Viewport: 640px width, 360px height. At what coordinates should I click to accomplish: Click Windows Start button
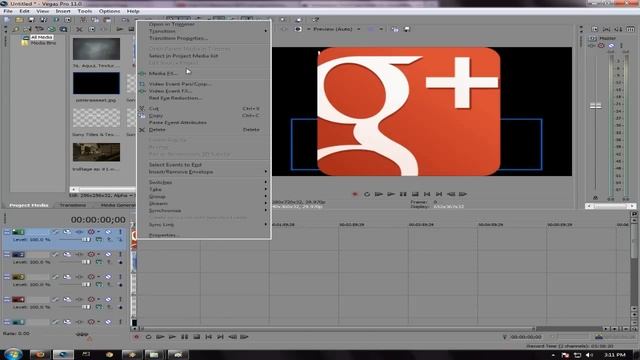[x=13, y=354]
